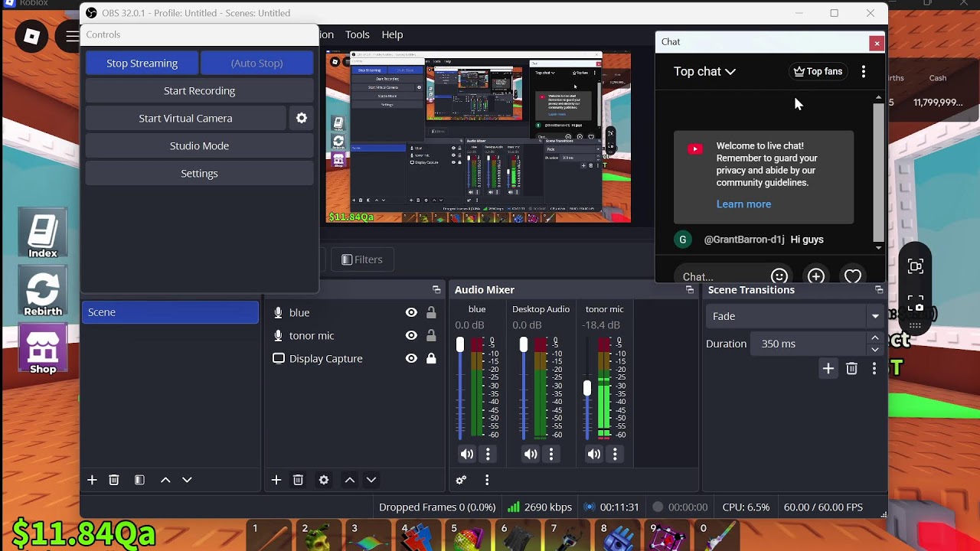Click the Auto Stop button
Viewport: 980px width, 551px height.
tap(256, 63)
